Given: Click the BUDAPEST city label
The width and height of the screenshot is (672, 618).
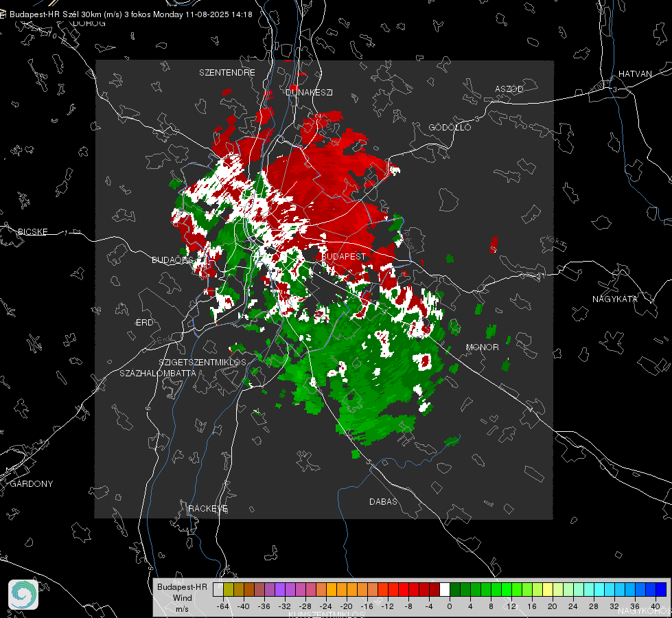Looking at the screenshot, I should point(343,256).
